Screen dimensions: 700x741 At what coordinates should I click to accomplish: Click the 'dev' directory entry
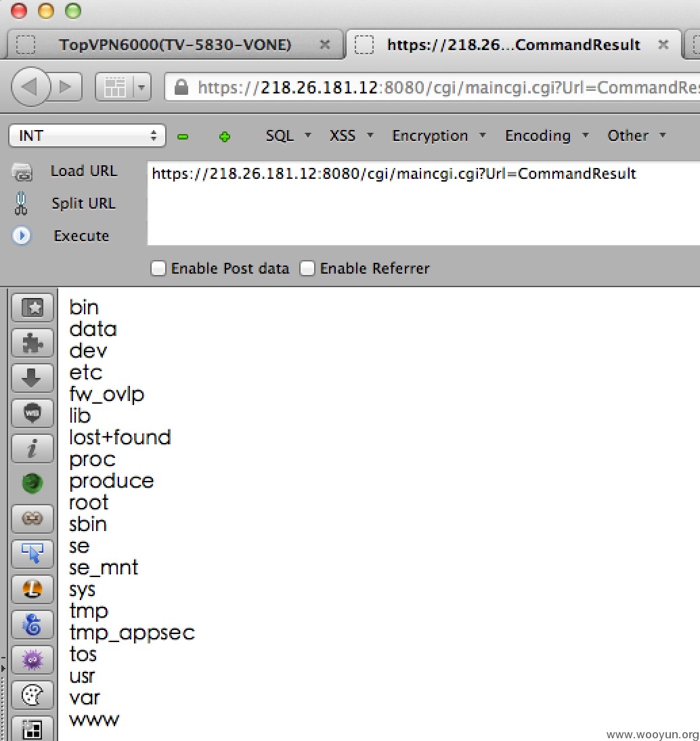pos(88,351)
